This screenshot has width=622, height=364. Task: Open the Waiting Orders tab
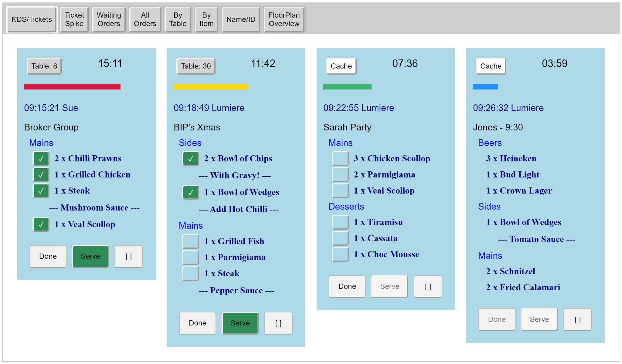pos(109,19)
